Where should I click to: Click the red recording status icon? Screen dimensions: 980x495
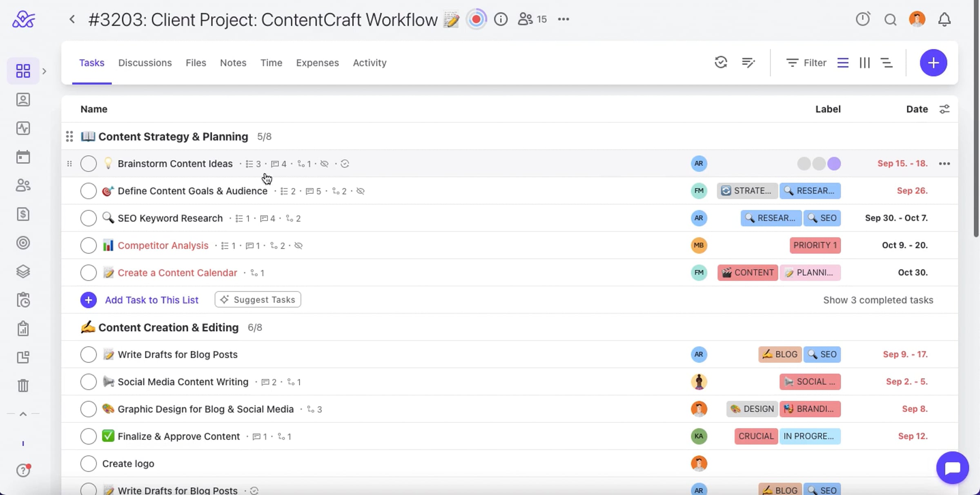point(476,19)
